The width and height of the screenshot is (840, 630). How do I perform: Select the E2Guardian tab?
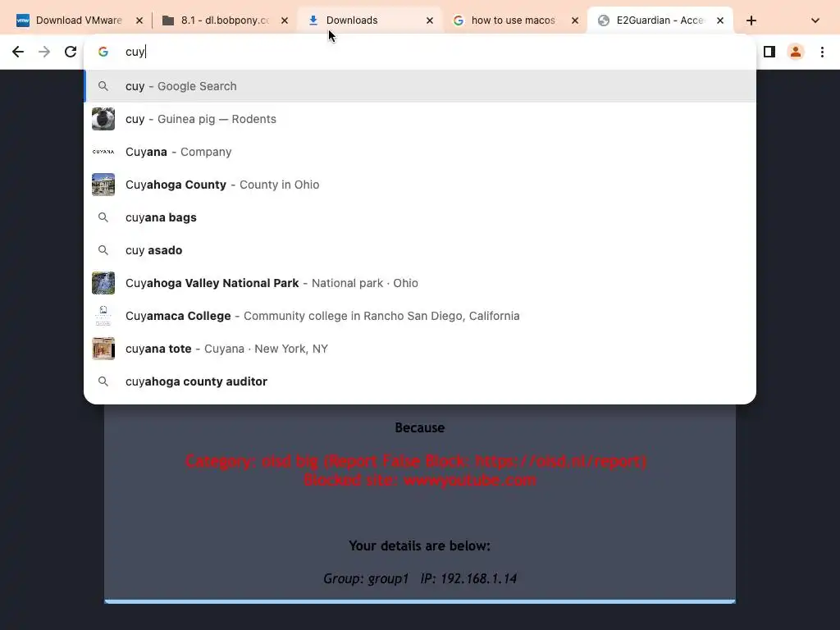click(x=660, y=21)
